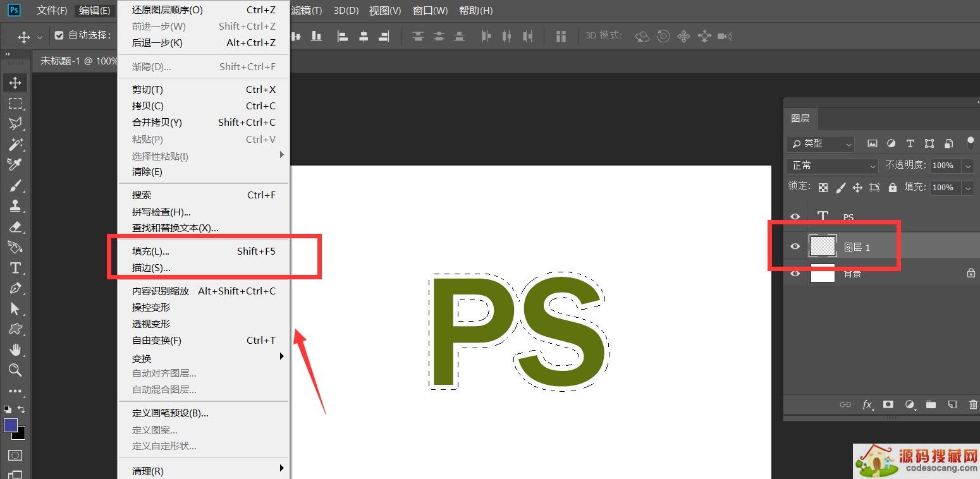Open the 不透明度 opacity dropdown arrow
This screenshot has width=980, height=479.
[x=968, y=166]
